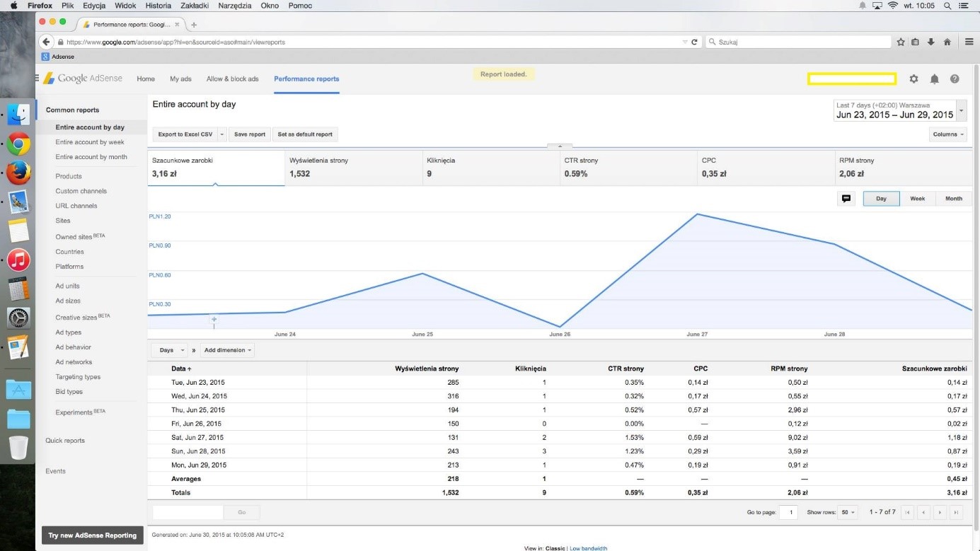Viewport: 980px width, 551px height.
Task: Open the Historia menu
Action: [158, 6]
